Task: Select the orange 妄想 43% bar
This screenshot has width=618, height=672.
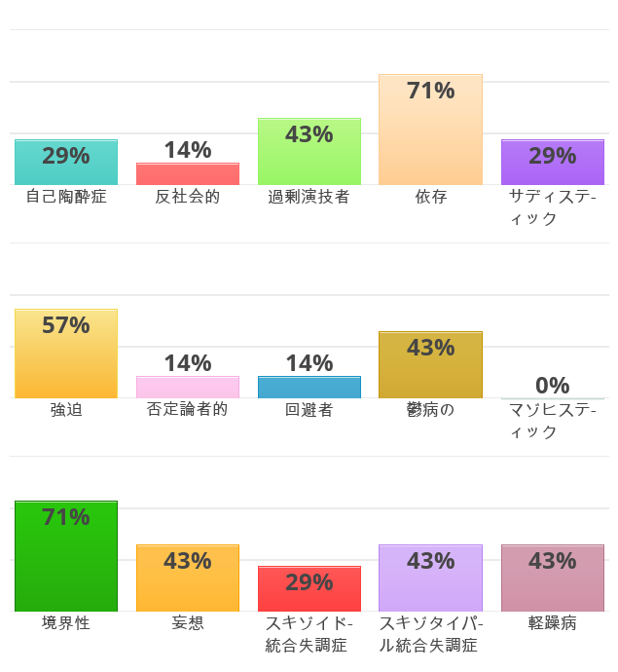Action: [188, 579]
